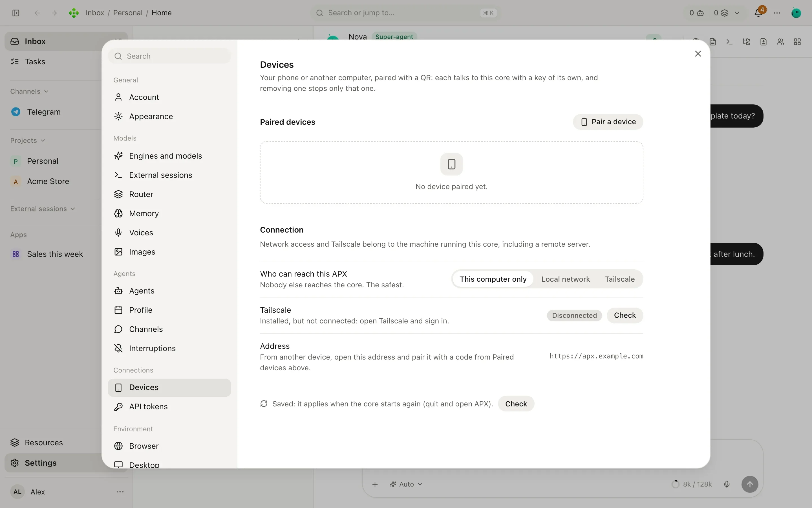
Task: Open Alex's three-dot options
Action: [120, 492]
